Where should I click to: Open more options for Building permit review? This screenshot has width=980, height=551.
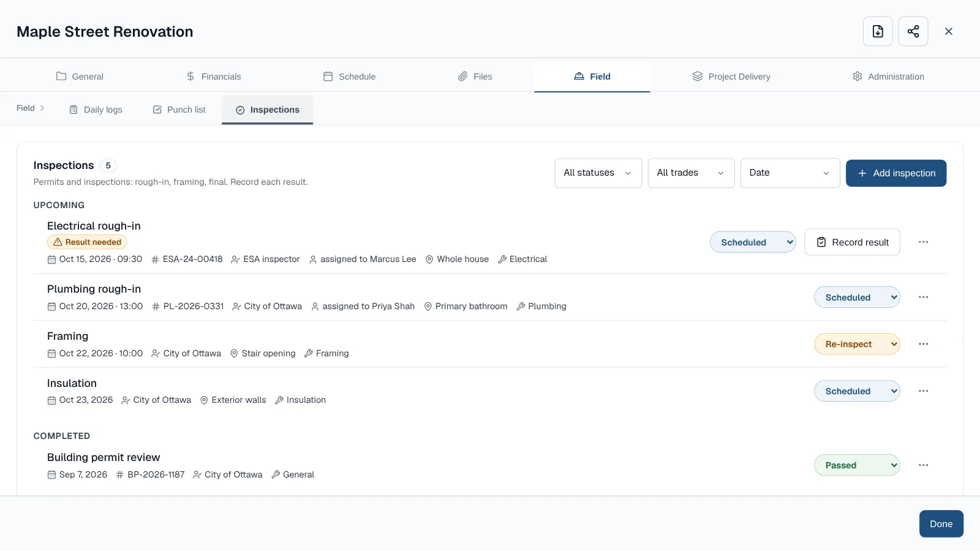[x=924, y=465]
